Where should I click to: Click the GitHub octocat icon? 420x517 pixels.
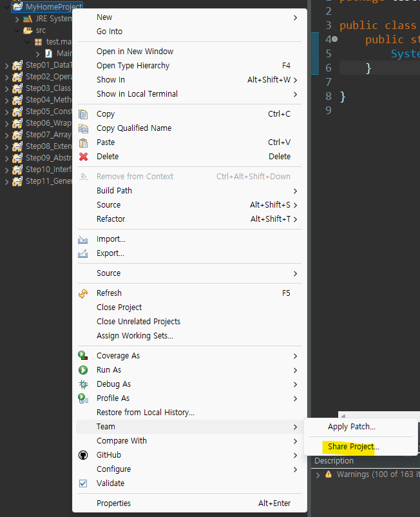coord(83,455)
